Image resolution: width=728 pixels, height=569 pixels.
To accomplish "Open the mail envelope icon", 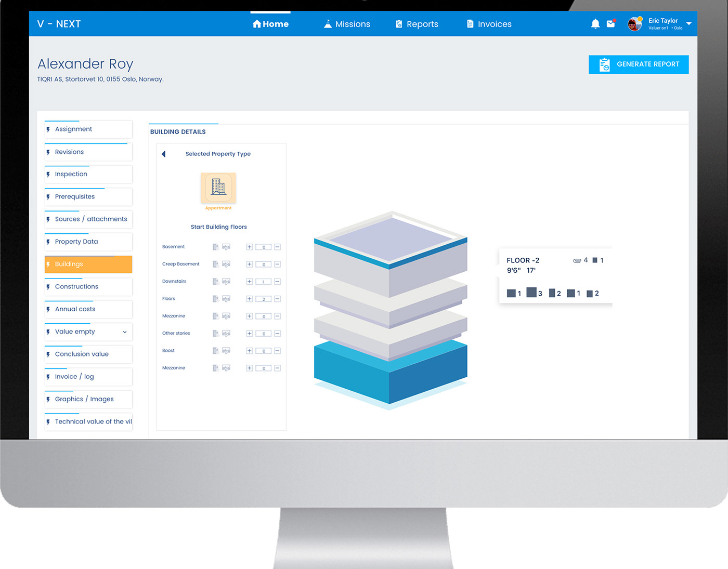I will pyautogui.click(x=611, y=24).
